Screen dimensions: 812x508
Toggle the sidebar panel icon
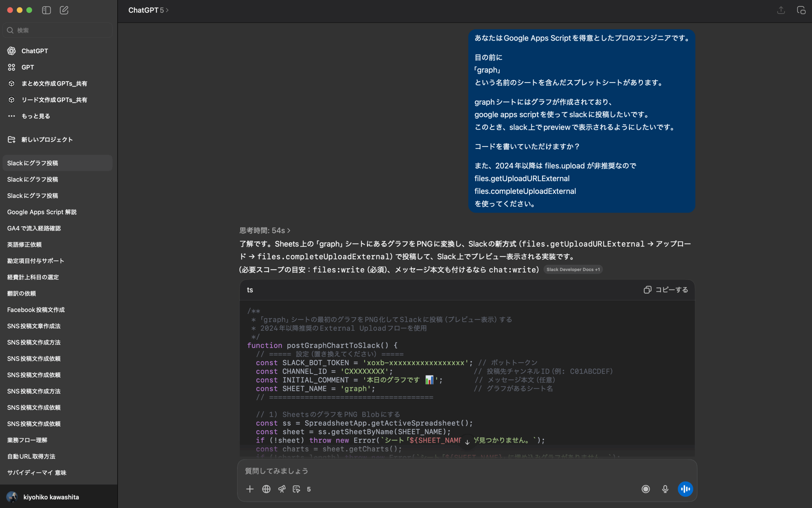tap(46, 10)
